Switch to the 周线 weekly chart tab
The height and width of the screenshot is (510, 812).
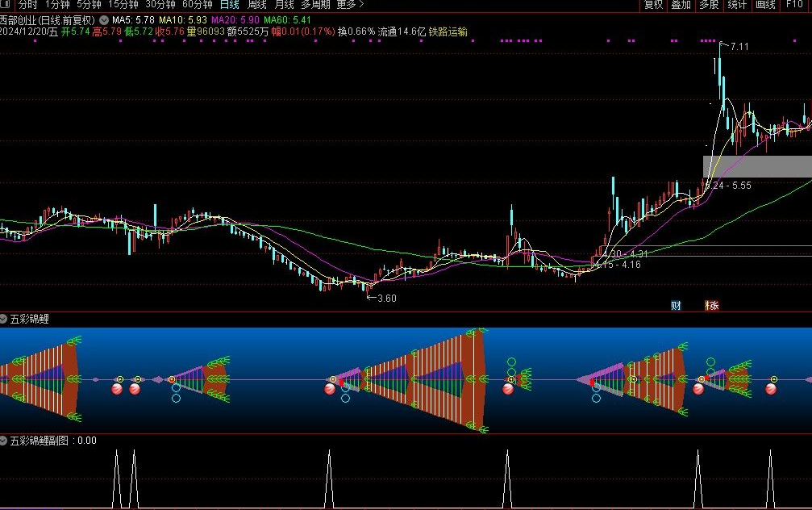[x=257, y=5]
